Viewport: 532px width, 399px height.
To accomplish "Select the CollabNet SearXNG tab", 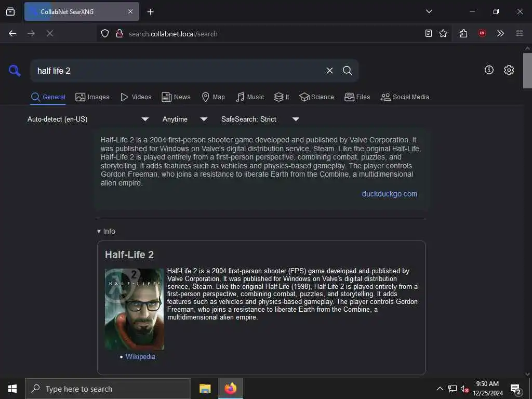I will (x=82, y=11).
